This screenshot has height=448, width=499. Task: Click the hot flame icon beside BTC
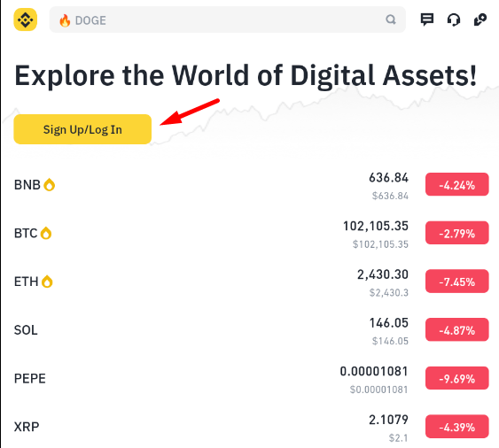click(46, 233)
